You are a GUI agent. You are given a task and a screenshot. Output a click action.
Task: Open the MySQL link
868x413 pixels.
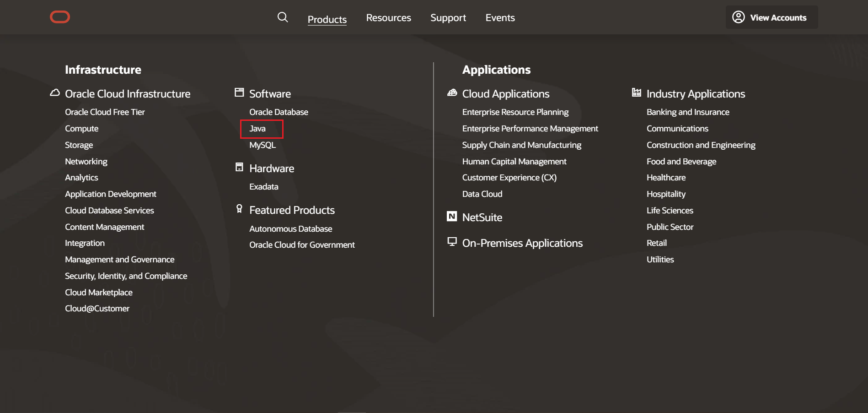pos(262,145)
